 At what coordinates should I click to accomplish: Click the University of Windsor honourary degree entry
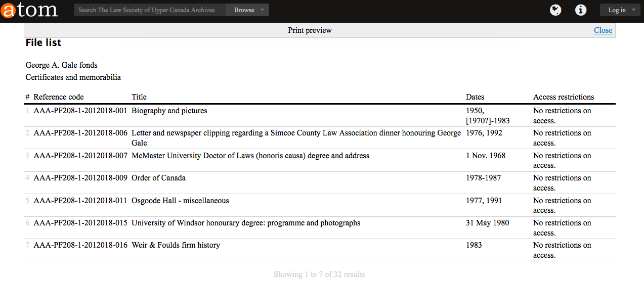[x=246, y=223]
